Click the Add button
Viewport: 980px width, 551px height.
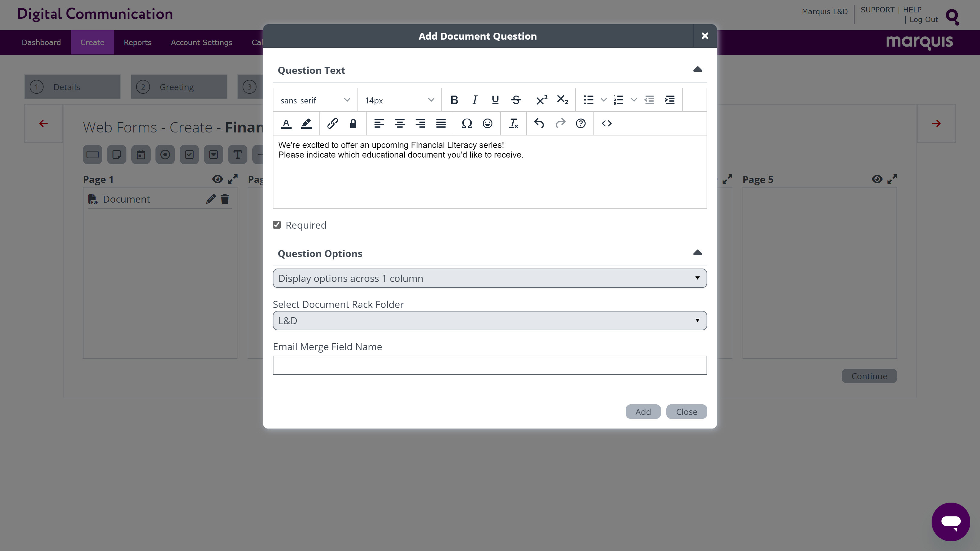pos(643,412)
